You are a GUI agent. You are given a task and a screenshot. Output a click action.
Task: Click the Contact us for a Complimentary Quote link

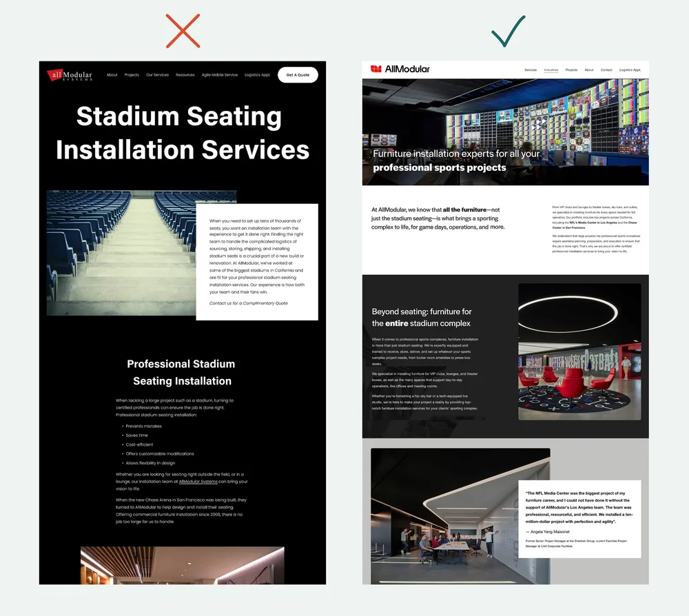pyautogui.click(x=248, y=303)
